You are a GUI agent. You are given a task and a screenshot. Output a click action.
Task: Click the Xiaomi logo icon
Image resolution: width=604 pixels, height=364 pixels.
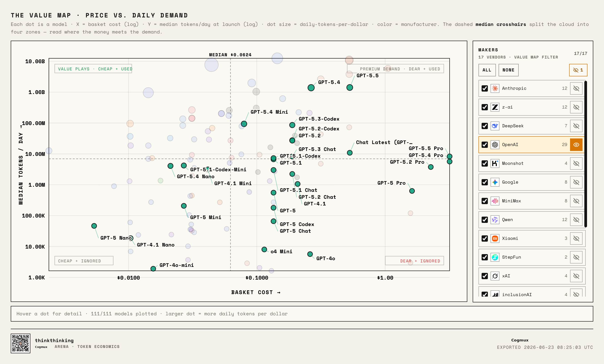tap(495, 238)
